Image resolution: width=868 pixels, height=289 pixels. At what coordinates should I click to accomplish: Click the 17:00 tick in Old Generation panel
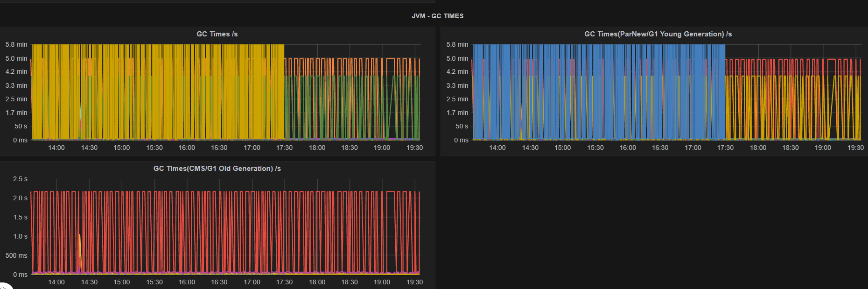coord(252,282)
